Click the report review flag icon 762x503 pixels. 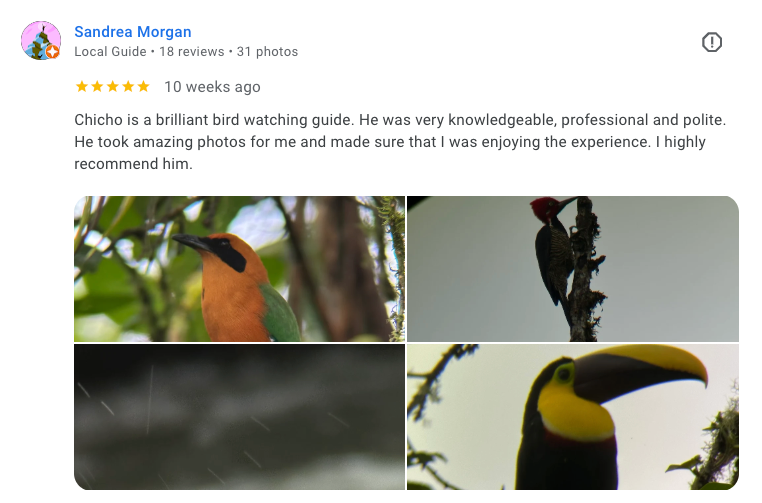[711, 42]
